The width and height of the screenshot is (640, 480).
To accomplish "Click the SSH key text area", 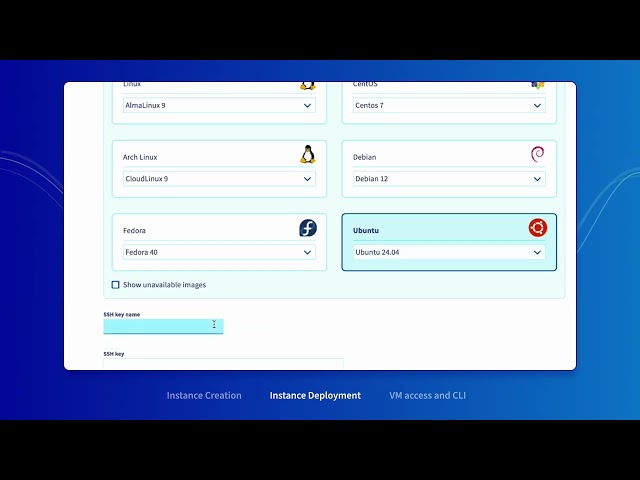I will (223, 363).
